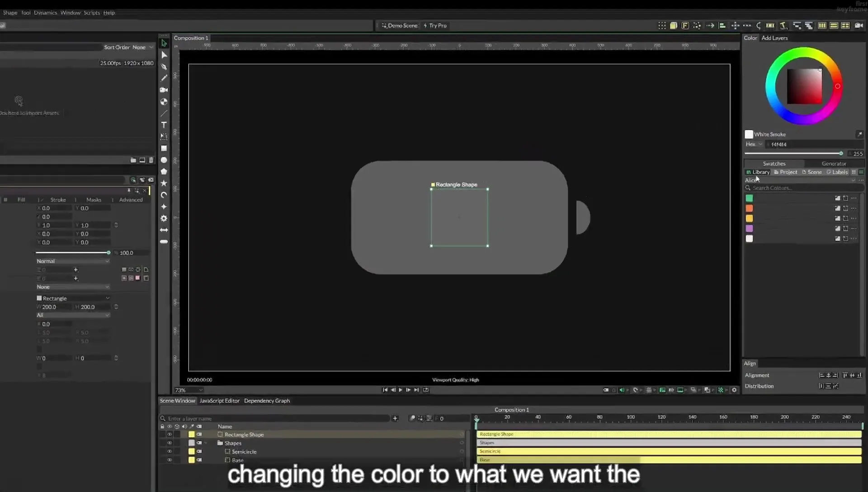Select the Star shape tool
Viewport: 868px width, 492px height.
pos(164,183)
